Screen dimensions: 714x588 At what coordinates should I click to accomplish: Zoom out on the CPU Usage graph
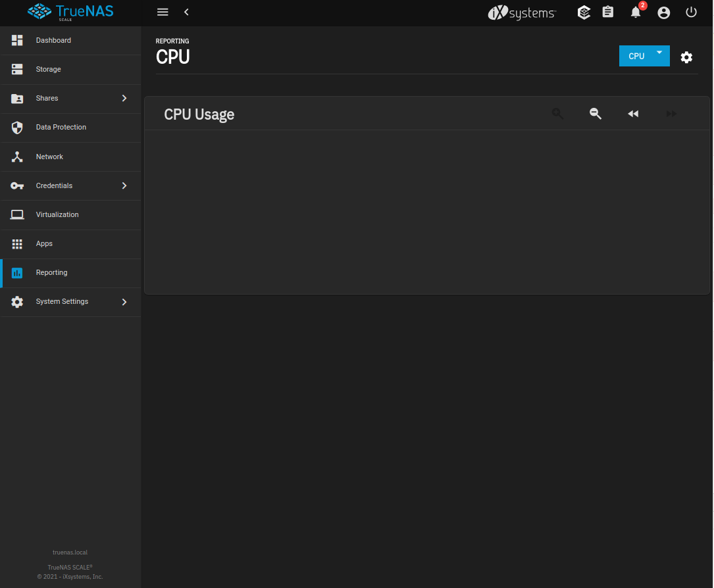coord(595,114)
